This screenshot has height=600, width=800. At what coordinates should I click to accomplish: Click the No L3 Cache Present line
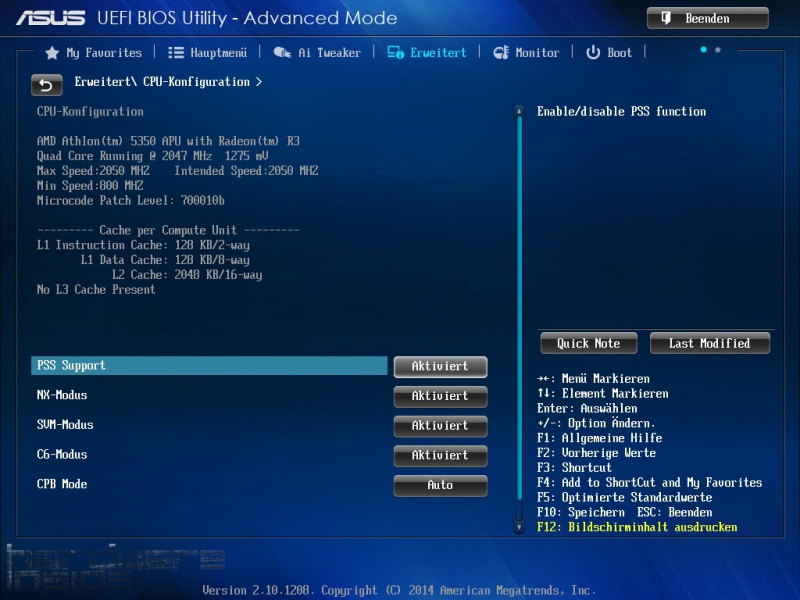click(96, 289)
